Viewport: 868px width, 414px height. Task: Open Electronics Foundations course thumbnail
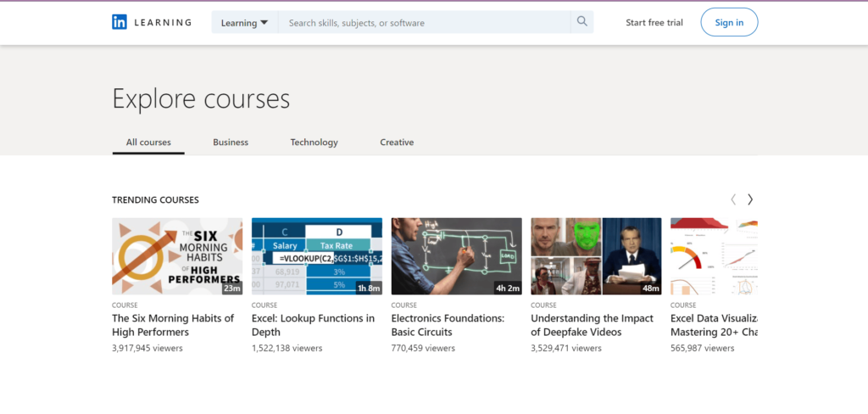[x=457, y=256]
